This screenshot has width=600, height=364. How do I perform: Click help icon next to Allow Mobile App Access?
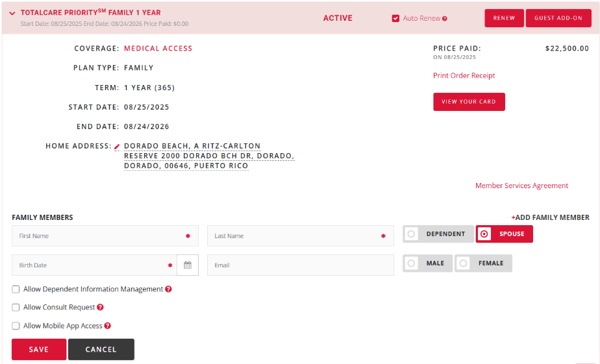(107, 326)
